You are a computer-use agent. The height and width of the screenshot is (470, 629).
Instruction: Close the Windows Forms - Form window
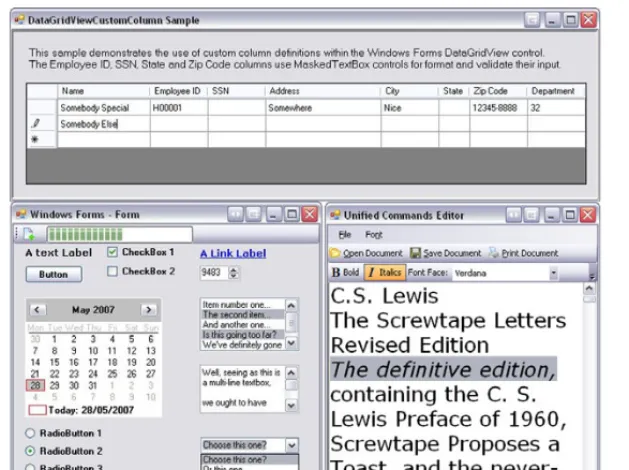point(310,214)
